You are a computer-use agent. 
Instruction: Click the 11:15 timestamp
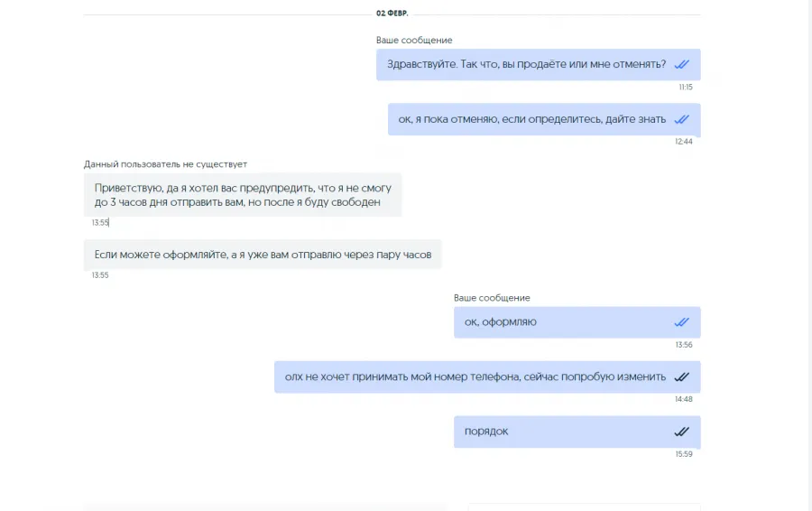686,87
